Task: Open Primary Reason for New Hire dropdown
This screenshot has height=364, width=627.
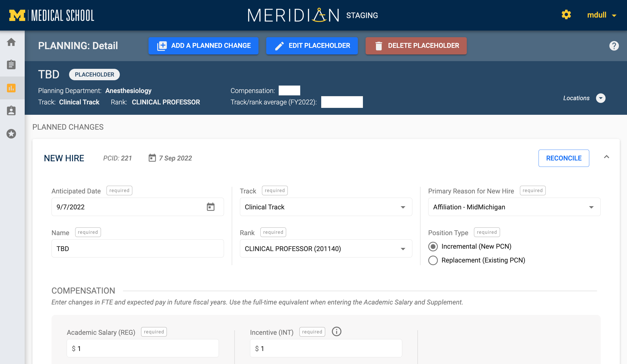Action: click(514, 207)
